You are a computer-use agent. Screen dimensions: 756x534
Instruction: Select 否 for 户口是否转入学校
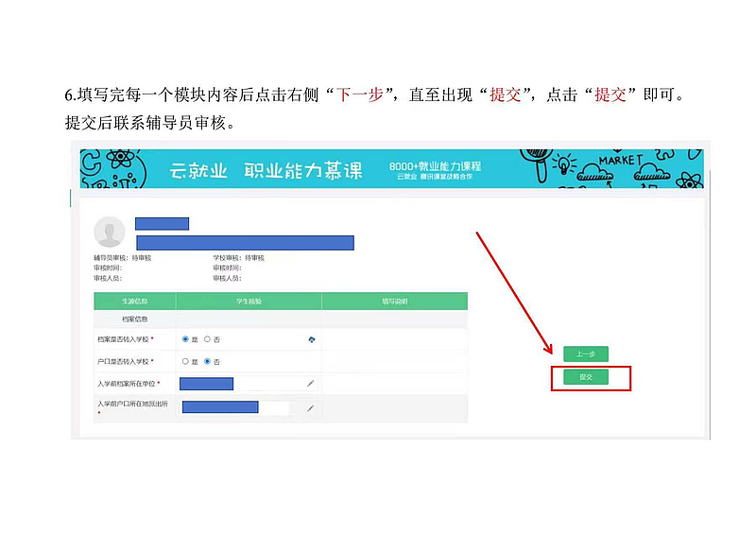click(207, 361)
